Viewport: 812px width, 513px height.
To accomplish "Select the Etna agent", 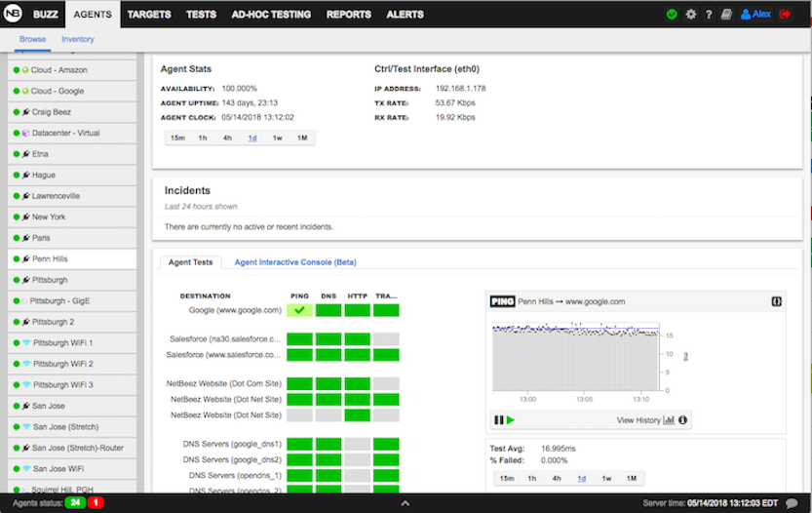I will [x=72, y=154].
